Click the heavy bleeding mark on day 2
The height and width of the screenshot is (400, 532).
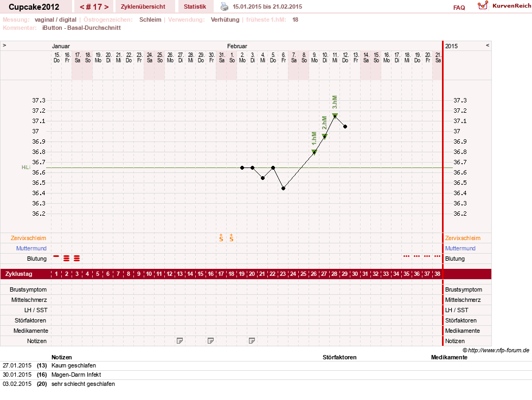(67, 259)
